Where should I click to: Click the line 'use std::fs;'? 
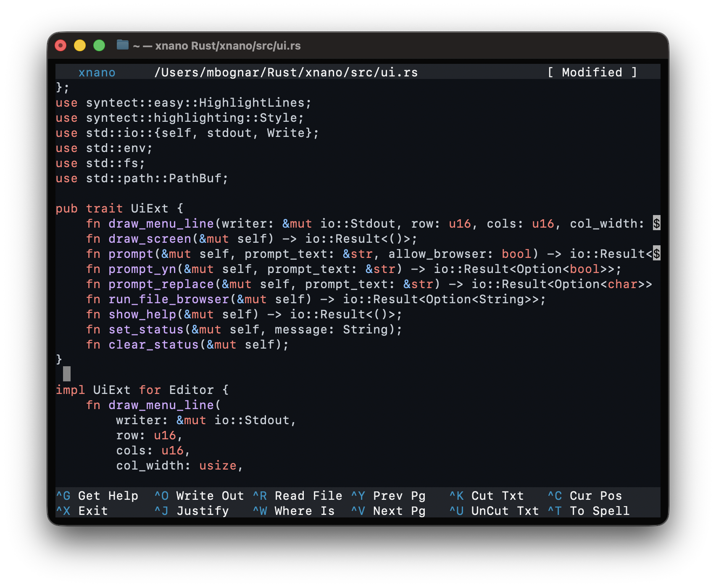pyautogui.click(x=100, y=163)
